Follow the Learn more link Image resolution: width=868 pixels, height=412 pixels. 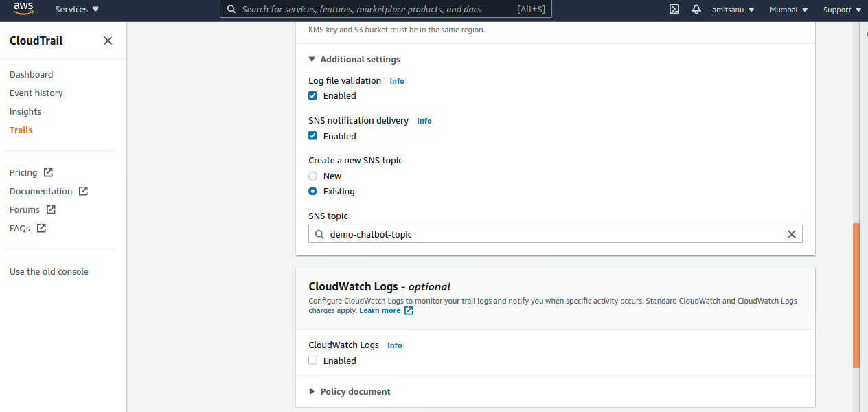[380, 310]
